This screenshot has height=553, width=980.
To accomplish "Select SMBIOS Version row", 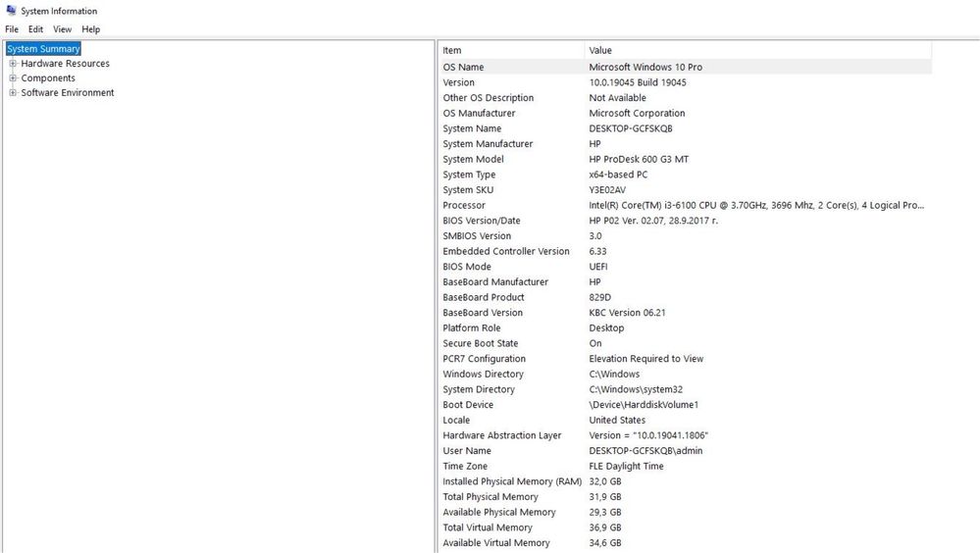I will click(x=685, y=236).
